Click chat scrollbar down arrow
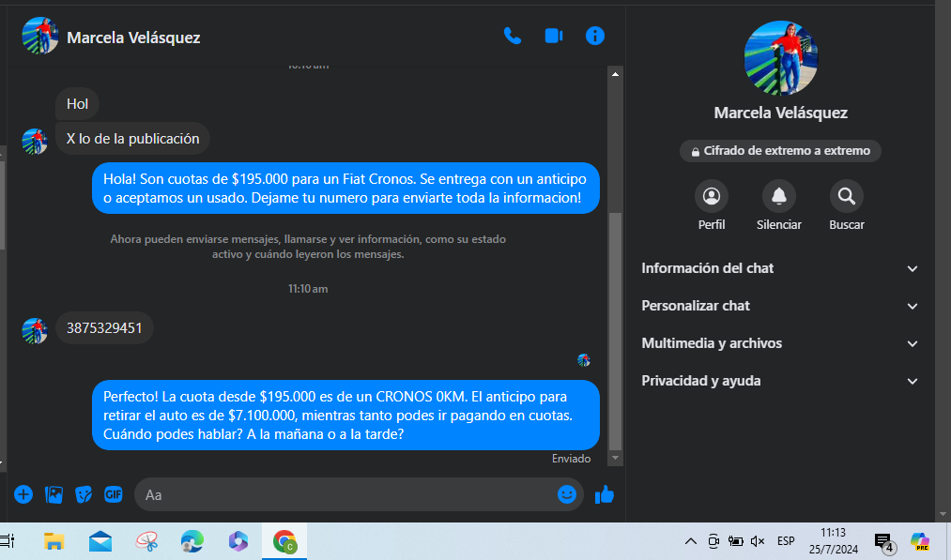The image size is (951, 560). 615,458
